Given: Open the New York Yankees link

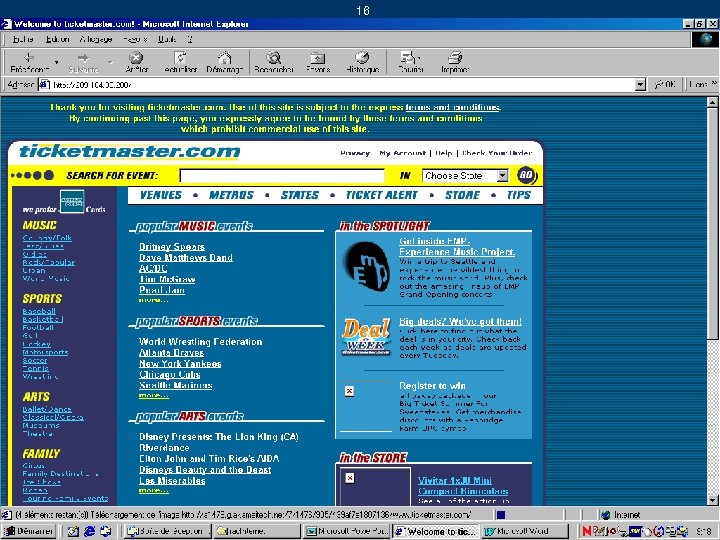Looking at the screenshot, I should coord(180,364).
